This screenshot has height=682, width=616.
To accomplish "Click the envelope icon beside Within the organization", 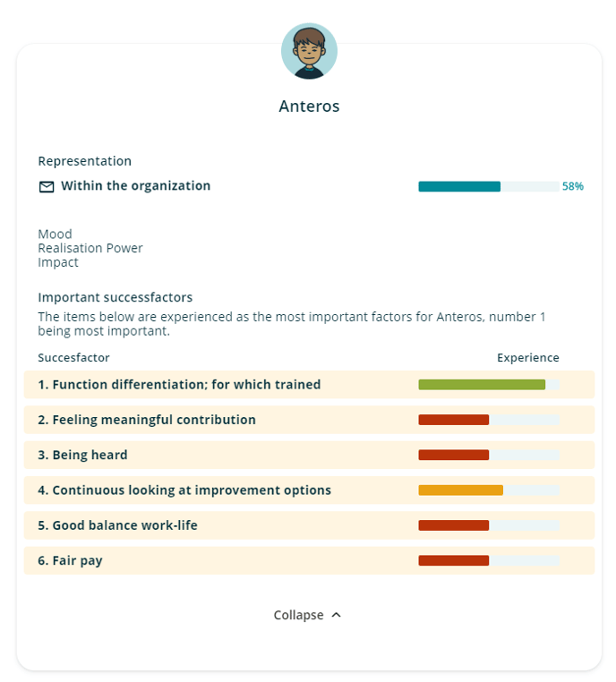I will point(47,186).
